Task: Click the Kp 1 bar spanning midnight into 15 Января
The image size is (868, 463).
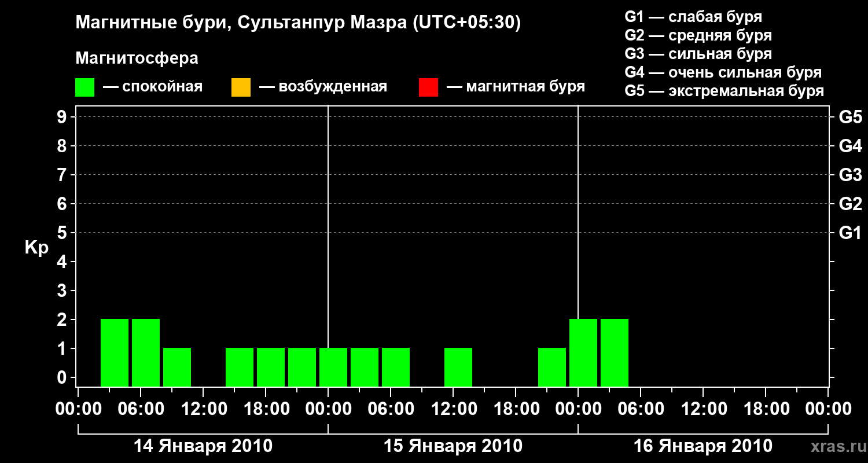Action: (x=333, y=367)
